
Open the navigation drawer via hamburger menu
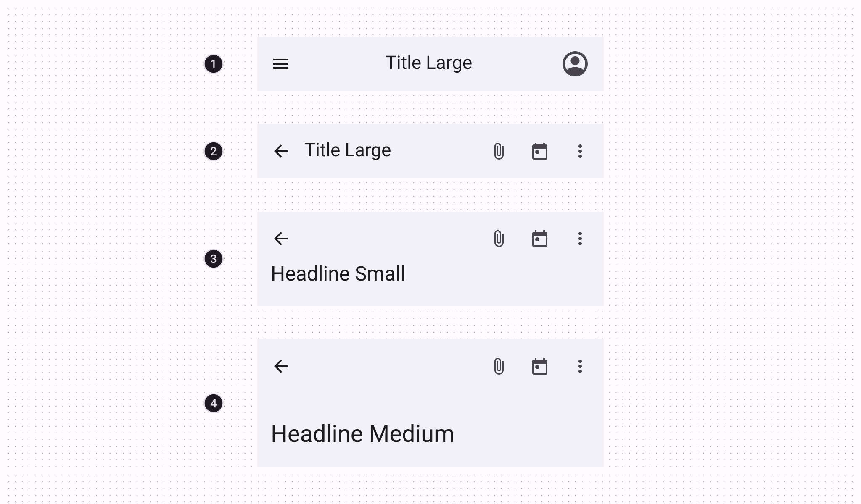281,63
